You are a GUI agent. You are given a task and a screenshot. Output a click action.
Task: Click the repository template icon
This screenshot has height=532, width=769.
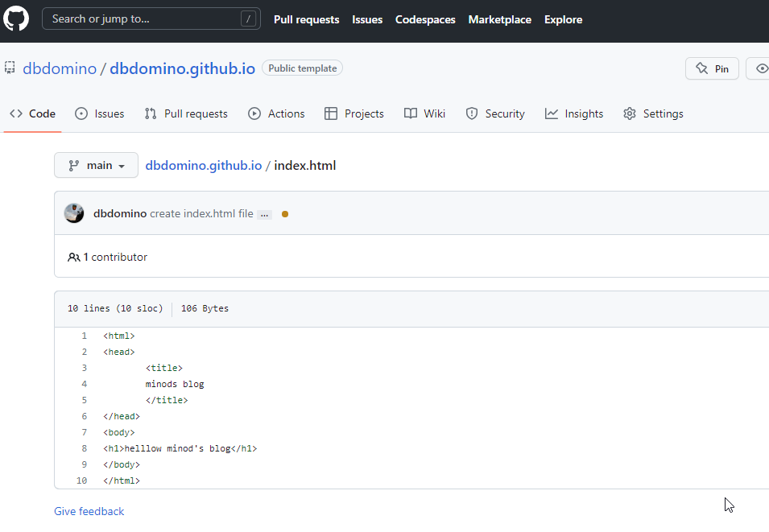[10, 68]
